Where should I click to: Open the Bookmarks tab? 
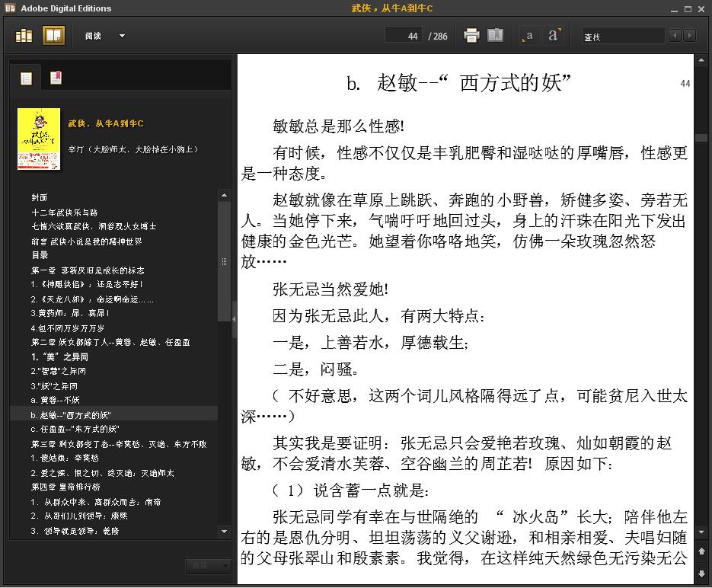56,78
